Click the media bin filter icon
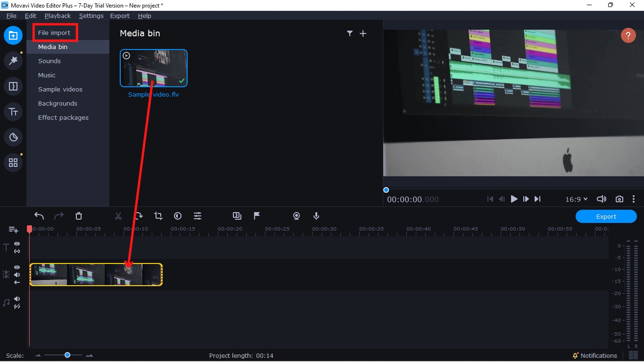 (x=350, y=33)
